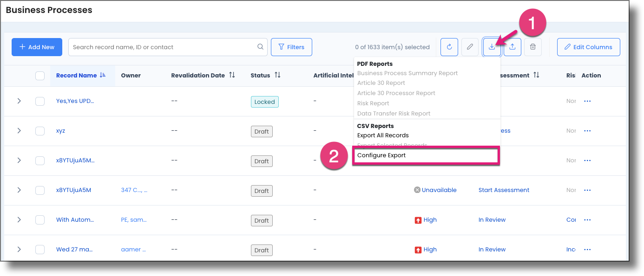Click the upload import icon

tap(513, 47)
